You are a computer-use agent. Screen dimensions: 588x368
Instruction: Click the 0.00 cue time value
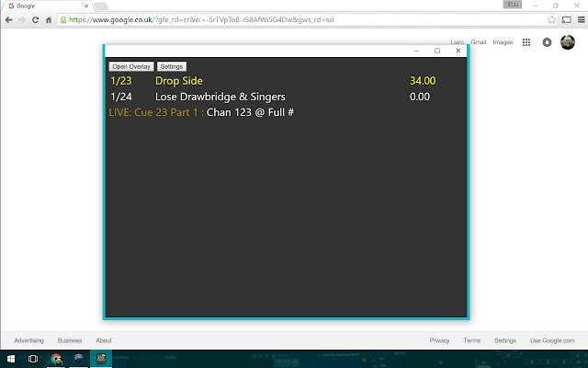coord(420,97)
